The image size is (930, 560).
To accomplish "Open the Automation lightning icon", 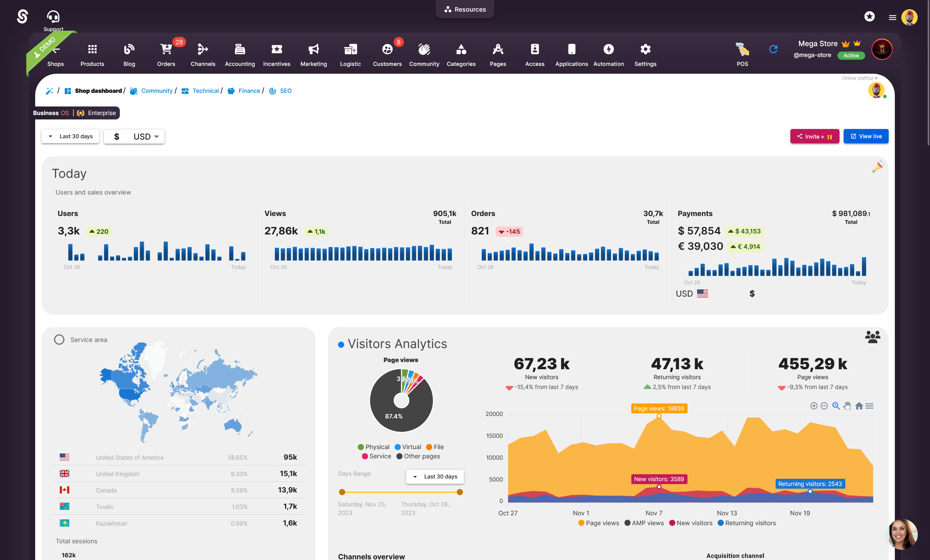I will [608, 49].
